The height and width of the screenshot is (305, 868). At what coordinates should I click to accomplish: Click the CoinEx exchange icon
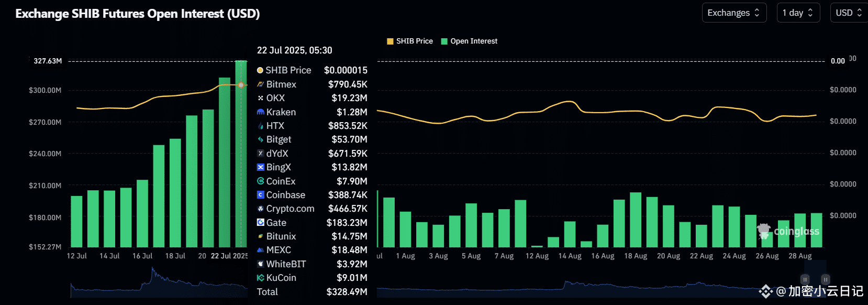click(x=260, y=181)
